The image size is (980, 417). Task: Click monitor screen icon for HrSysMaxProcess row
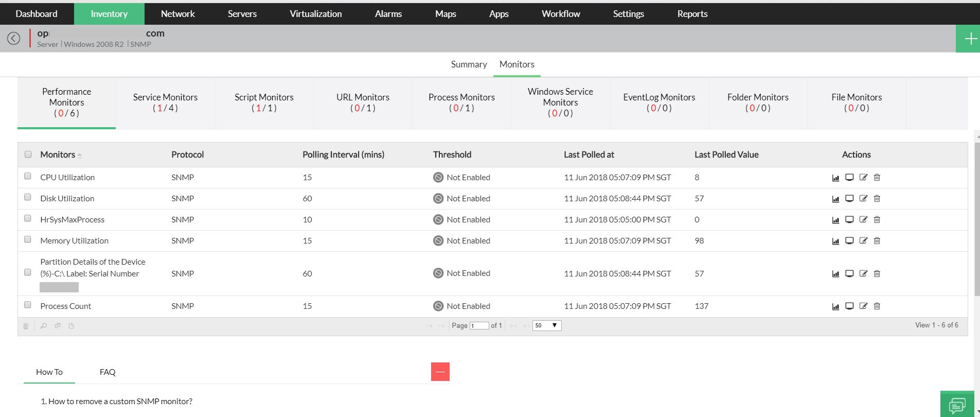(849, 220)
